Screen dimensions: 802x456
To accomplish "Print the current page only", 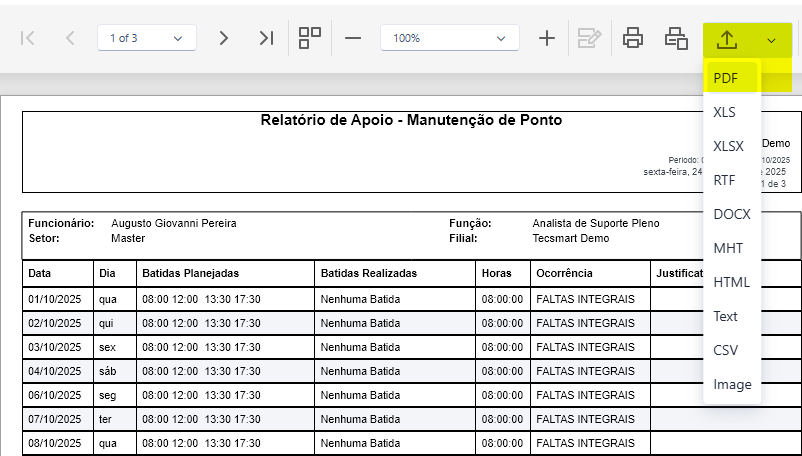I will tap(676, 38).
